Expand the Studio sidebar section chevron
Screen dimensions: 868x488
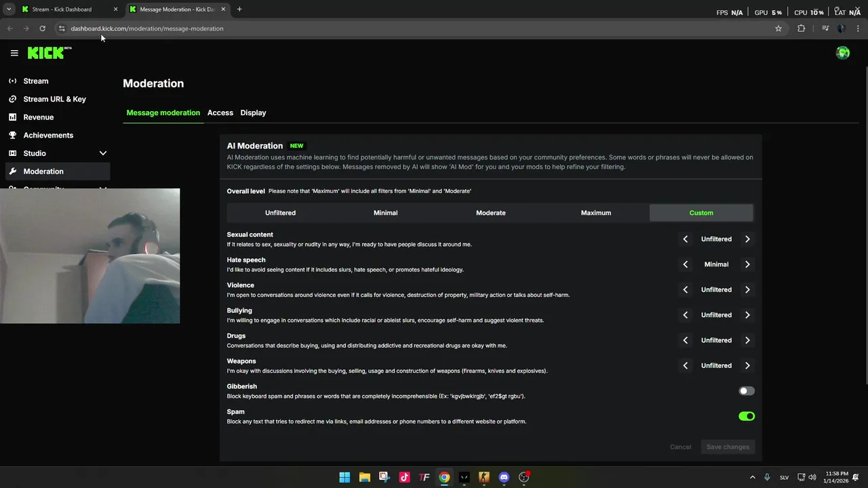click(103, 153)
